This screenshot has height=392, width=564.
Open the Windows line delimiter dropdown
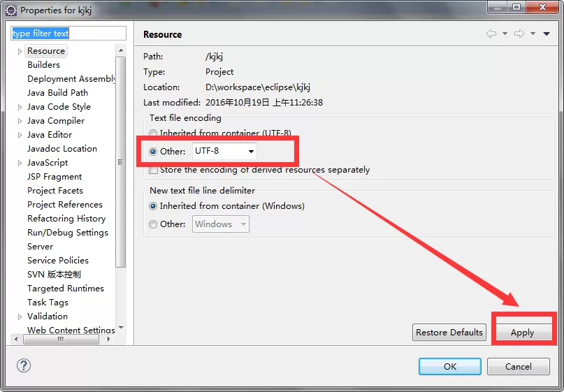pos(220,224)
